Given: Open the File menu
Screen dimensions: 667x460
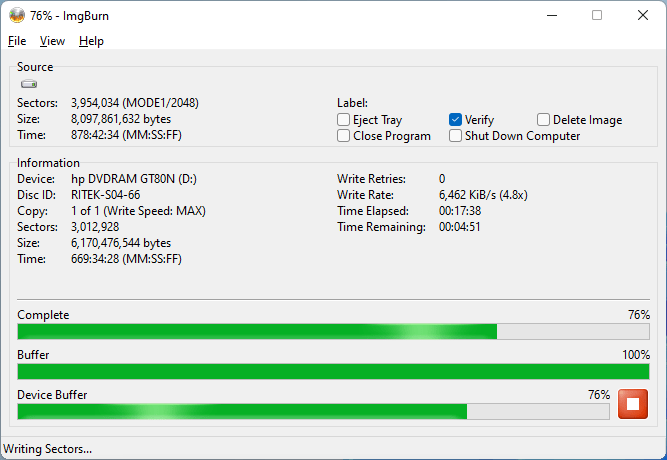Looking at the screenshot, I should (17, 41).
